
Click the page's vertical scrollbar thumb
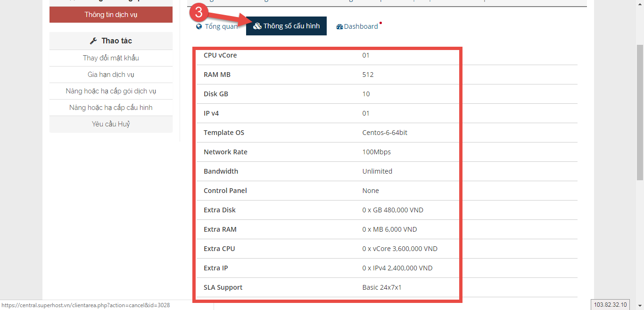click(640, 112)
